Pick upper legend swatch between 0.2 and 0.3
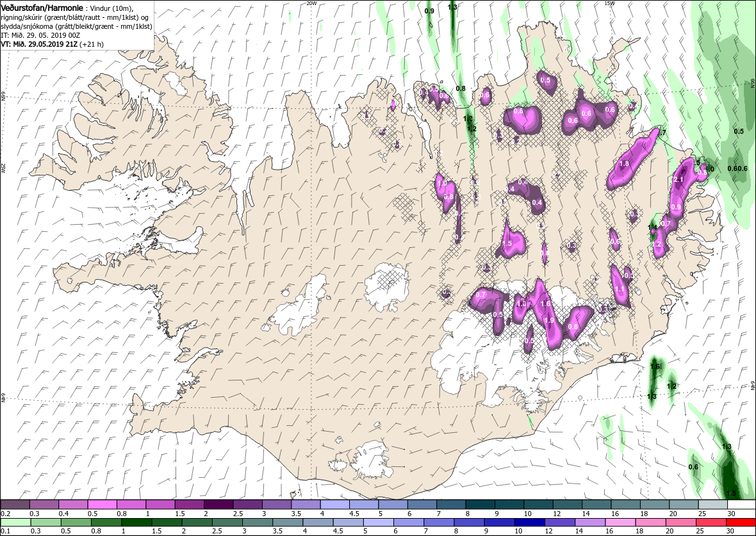756x536 pixels. [16, 505]
